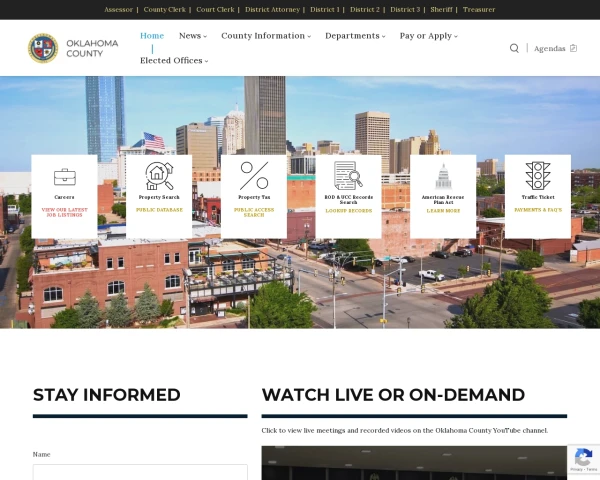600x480 pixels.
Task: Select the Traffic Ticket light icon
Action: click(538, 176)
